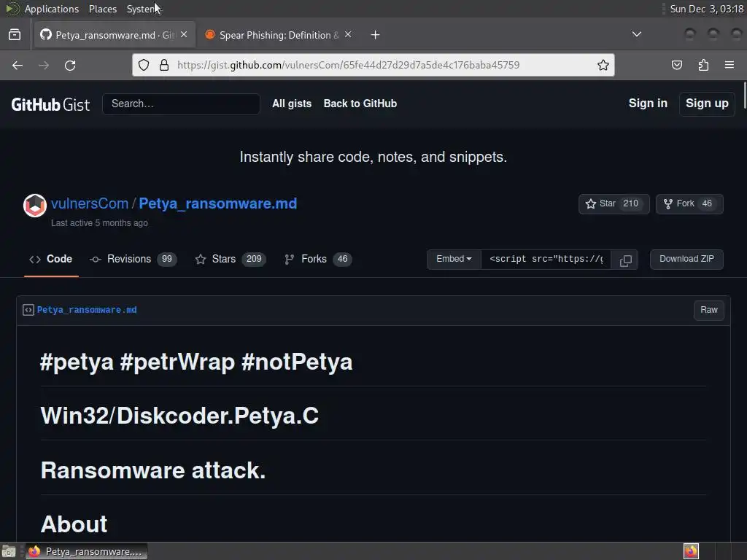Close the Spear Phishing tab

pos(348,35)
